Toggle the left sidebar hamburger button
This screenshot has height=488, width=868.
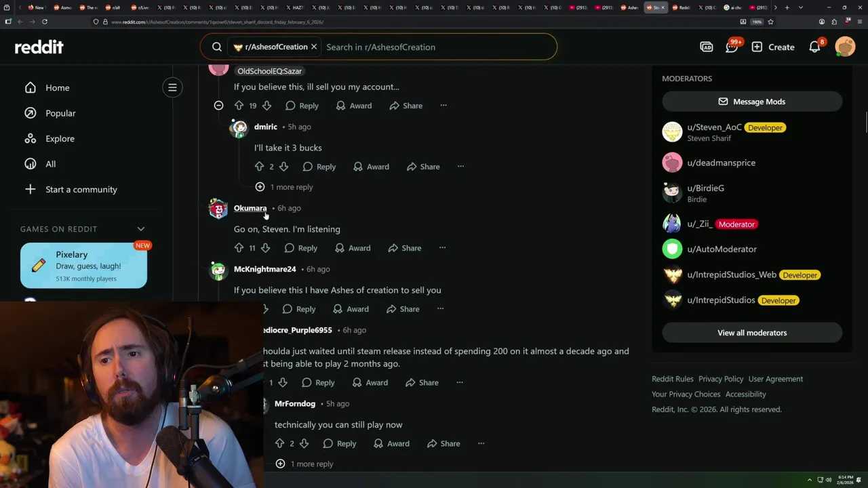click(172, 87)
